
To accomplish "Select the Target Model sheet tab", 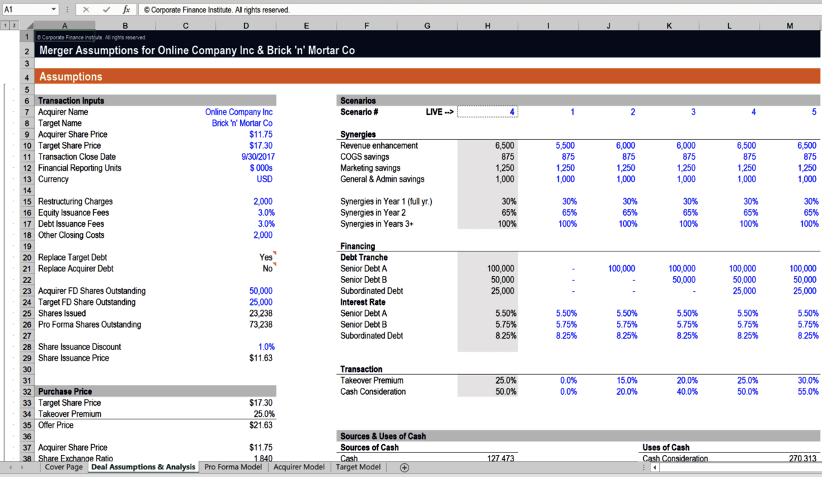I will point(360,467).
